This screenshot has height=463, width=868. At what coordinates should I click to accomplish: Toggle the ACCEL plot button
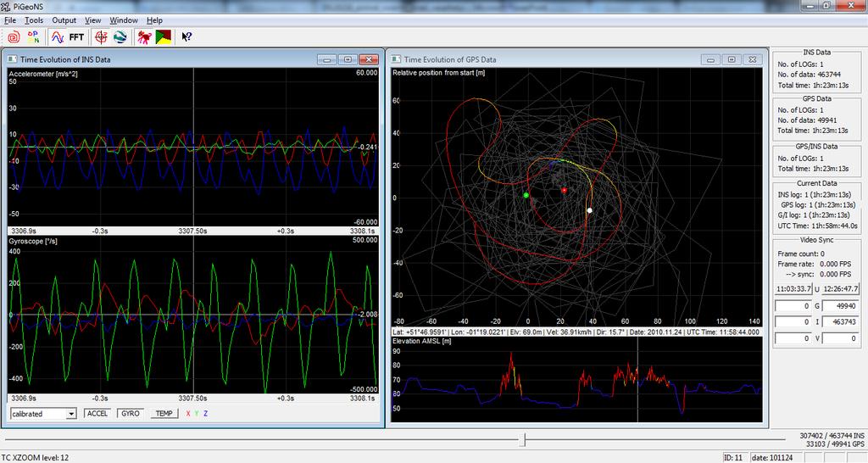97,413
